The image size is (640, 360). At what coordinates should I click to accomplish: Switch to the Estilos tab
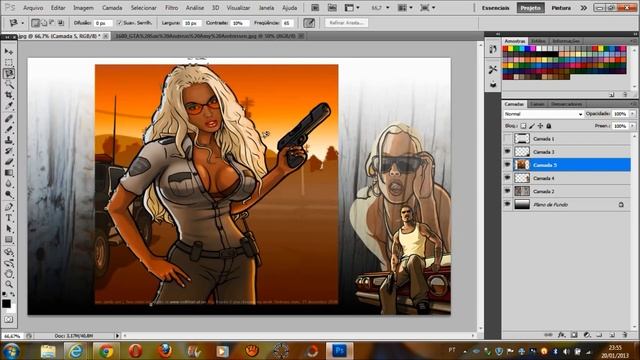pos(538,41)
